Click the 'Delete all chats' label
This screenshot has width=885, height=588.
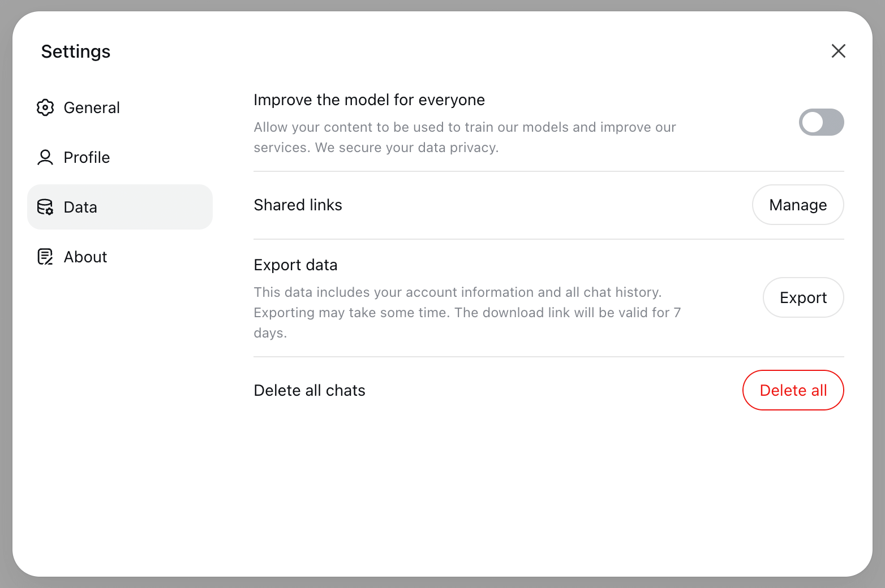pos(310,391)
